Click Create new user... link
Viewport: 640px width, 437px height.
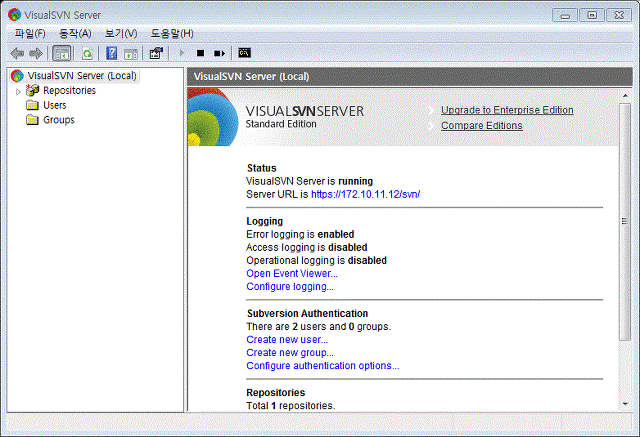[x=287, y=339]
